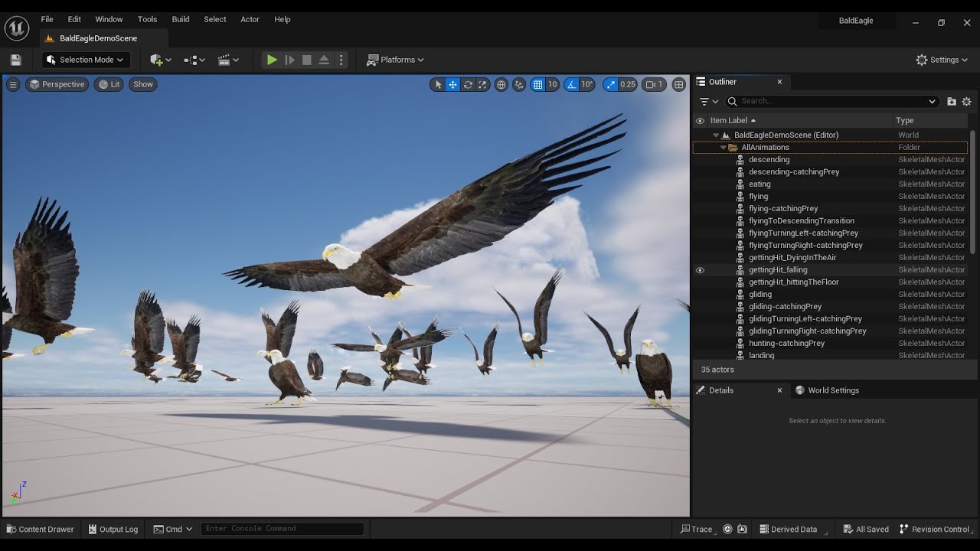Open the Cinematics clapperboard dropdown
Image resolution: width=980 pixels, height=551 pixels.
pyautogui.click(x=228, y=60)
